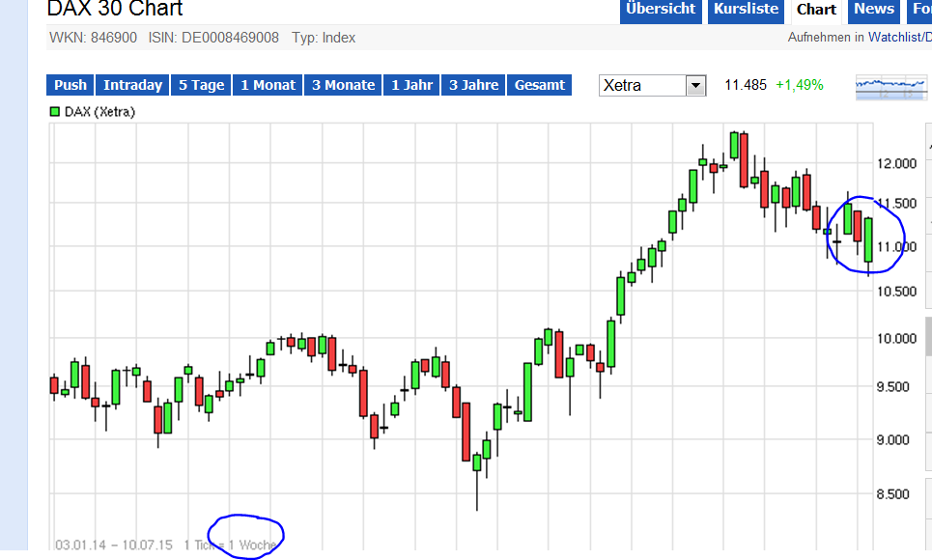Click the date range 03.01.14 – 10.07.15

(x=114, y=545)
